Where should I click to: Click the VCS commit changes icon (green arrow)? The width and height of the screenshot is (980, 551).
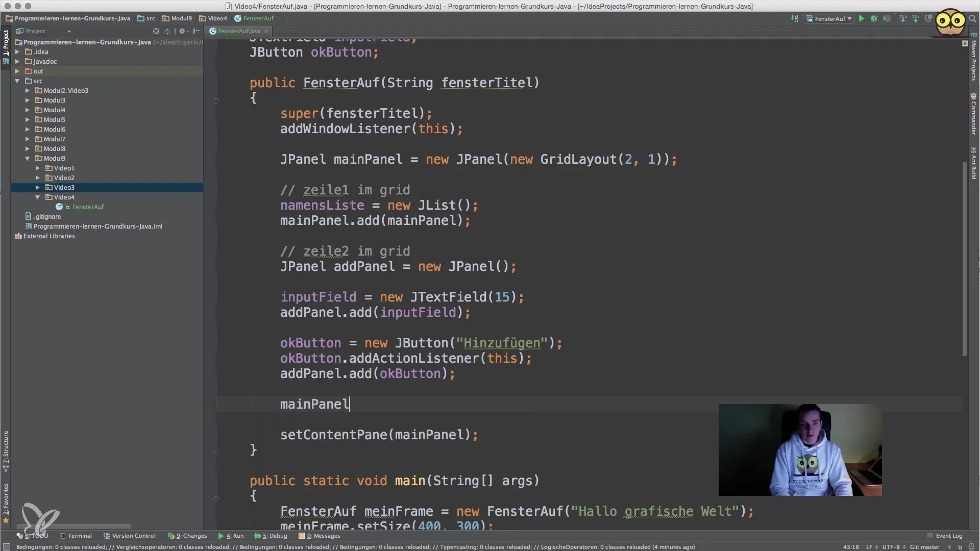click(916, 18)
